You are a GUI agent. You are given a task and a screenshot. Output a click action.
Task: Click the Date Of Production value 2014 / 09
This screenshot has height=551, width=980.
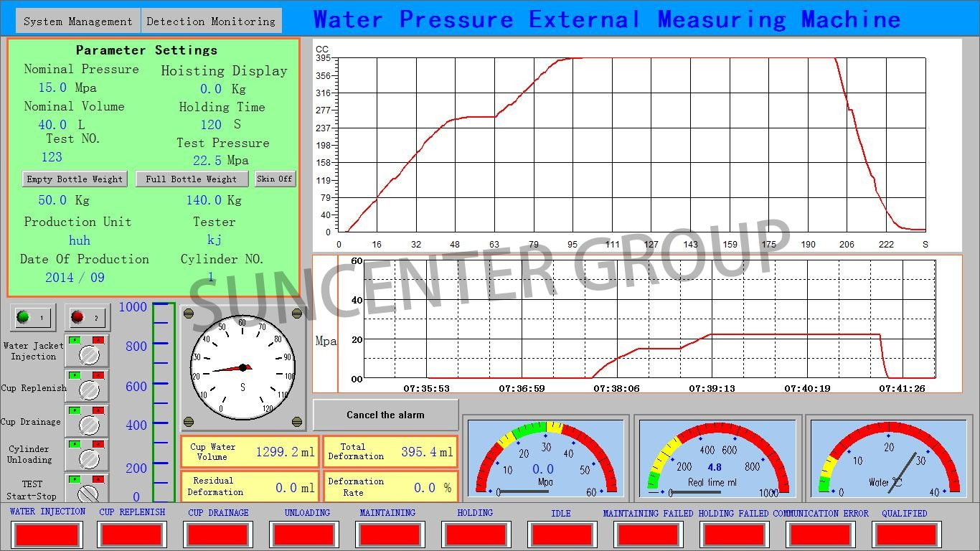(75, 278)
